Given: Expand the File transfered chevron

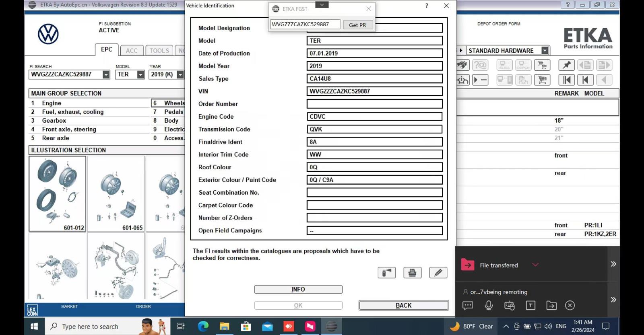Looking at the screenshot, I should point(535,265).
